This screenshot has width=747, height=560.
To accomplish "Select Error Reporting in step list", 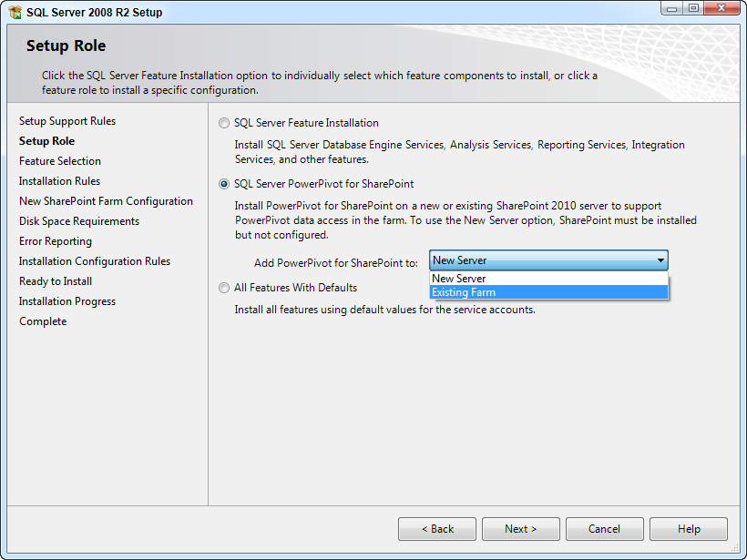I will tap(56, 241).
